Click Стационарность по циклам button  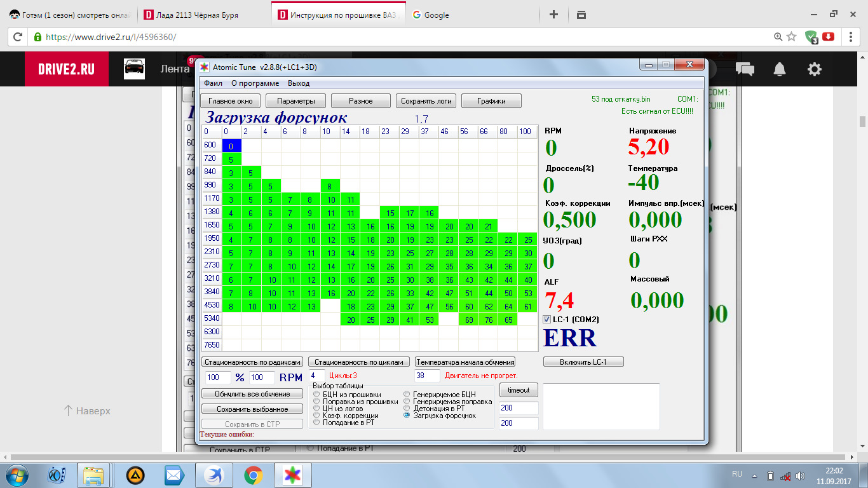point(359,362)
